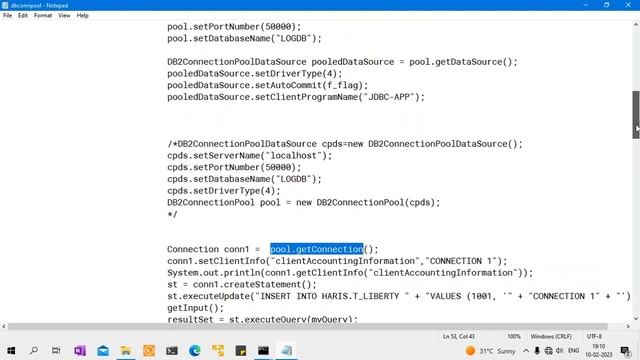
Task: Click the st.executeUpdate INSERT line
Action: click(399, 296)
